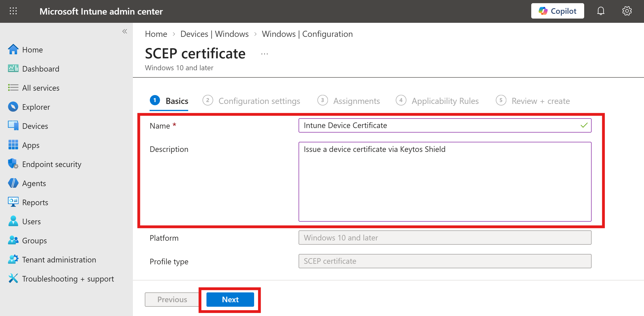Open Troubleshooting + support label in sidebar
The height and width of the screenshot is (316, 644).
click(68, 279)
